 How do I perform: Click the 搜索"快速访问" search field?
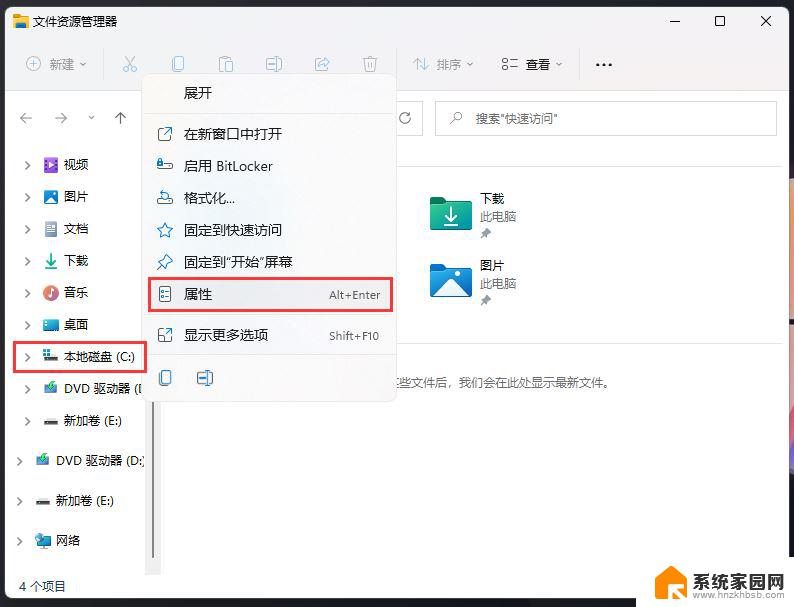pyautogui.click(x=606, y=118)
